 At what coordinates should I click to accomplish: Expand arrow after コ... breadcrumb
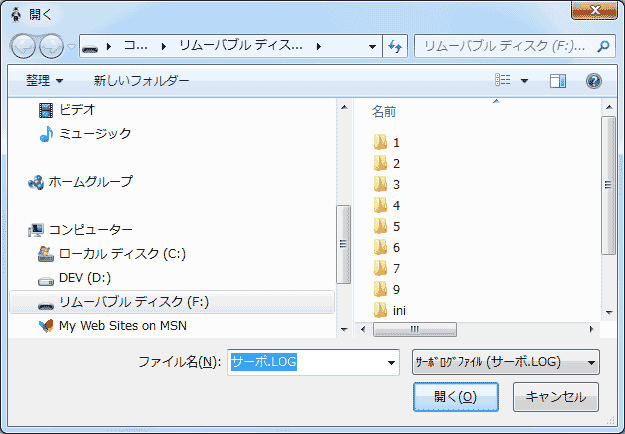coord(163,47)
